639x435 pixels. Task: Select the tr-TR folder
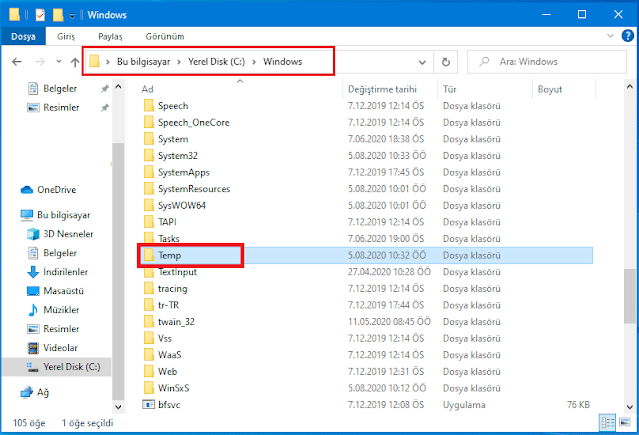(168, 305)
